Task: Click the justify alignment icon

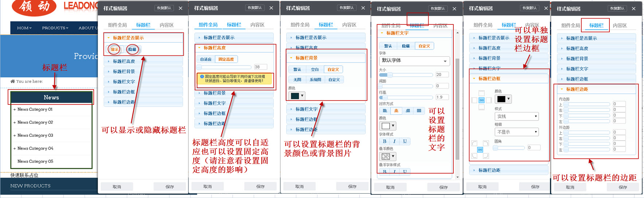Action: coord(419,111)
